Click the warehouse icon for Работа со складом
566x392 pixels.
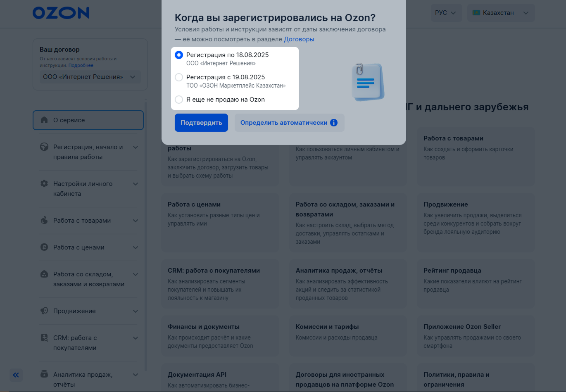[x=44, y=274]
